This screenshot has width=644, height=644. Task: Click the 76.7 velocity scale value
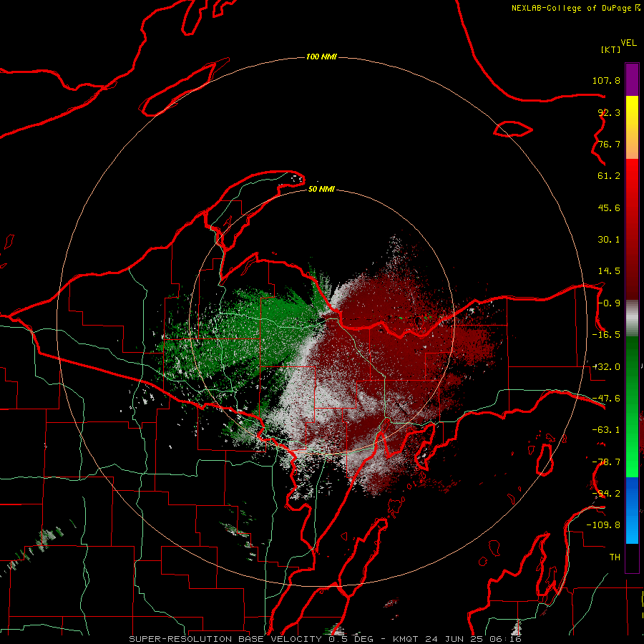(609, 144)
